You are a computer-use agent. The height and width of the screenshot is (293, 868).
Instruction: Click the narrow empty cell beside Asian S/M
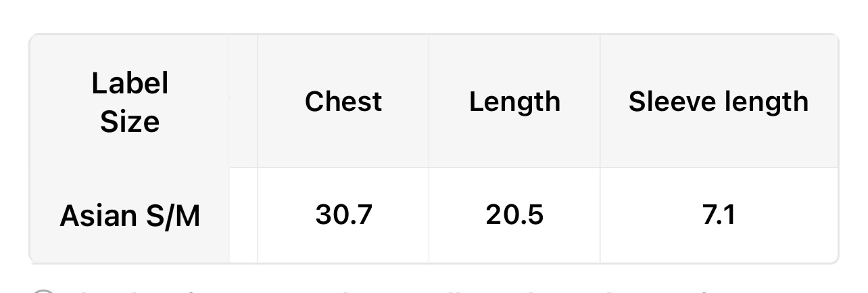[x=243, y=215]
